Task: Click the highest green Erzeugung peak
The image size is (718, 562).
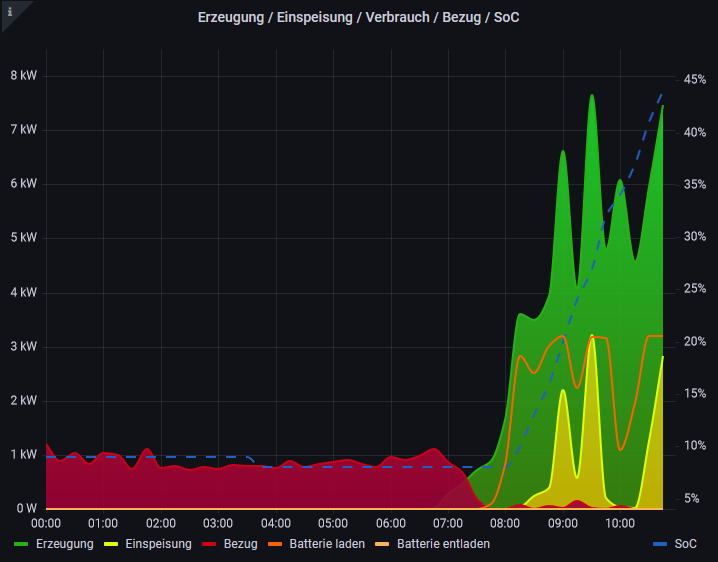Action: tap(592, 95)
